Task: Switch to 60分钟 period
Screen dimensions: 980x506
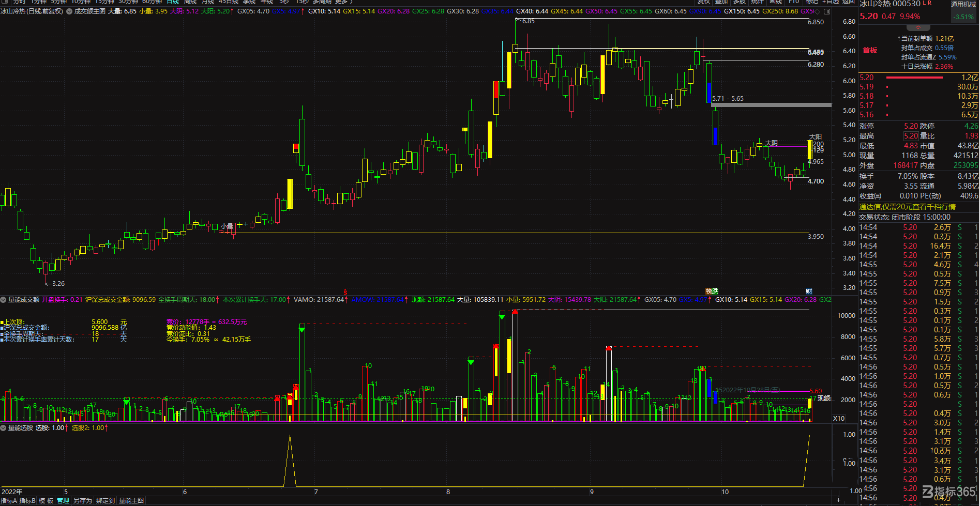Action: [152, 2]
